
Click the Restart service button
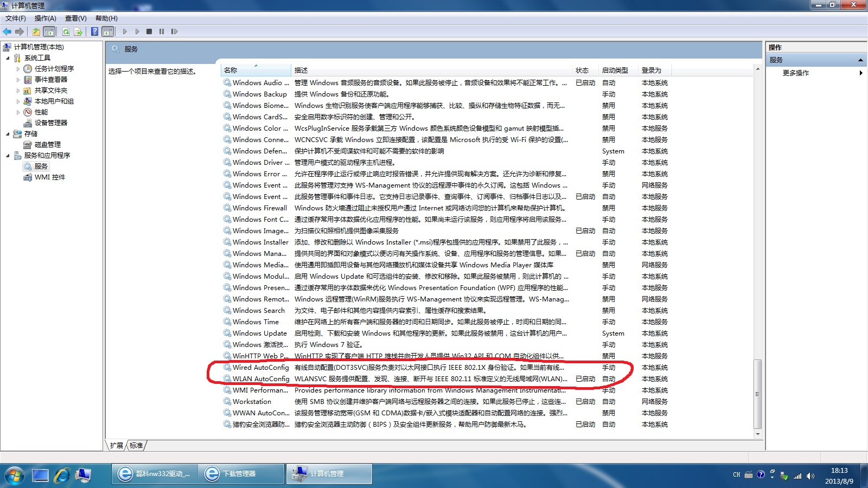(x=174, y=31)
